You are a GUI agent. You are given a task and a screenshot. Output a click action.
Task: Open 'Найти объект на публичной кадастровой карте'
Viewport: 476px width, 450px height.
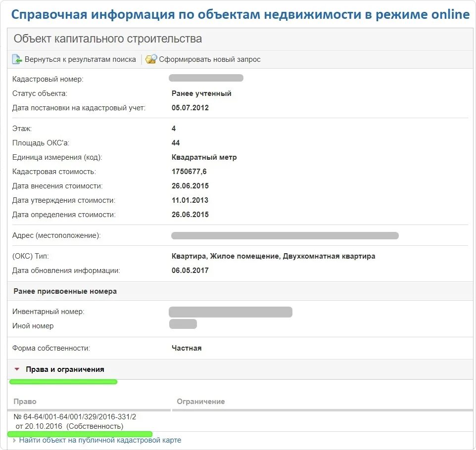click(100, 440)
